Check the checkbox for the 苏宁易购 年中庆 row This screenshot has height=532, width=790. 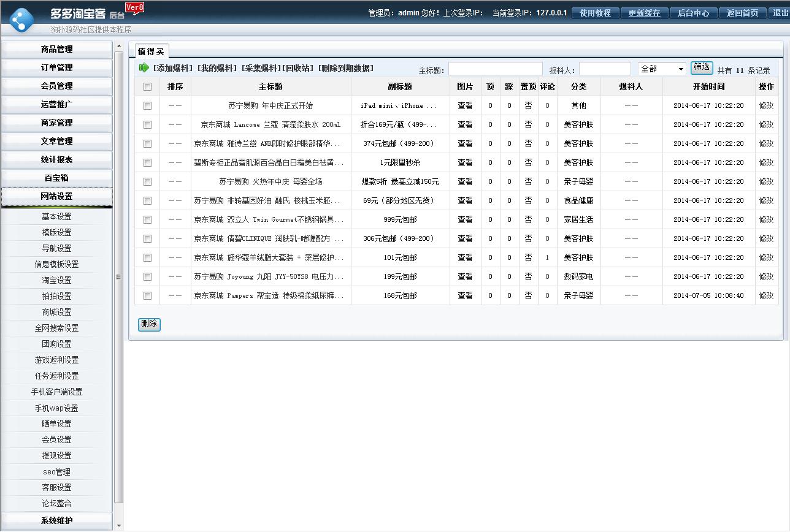point(147,105)
